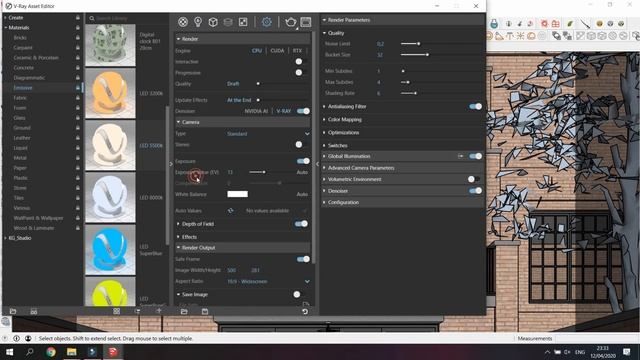Open the Aspect Ratio 16:9 dropdown

coord(268,282)
